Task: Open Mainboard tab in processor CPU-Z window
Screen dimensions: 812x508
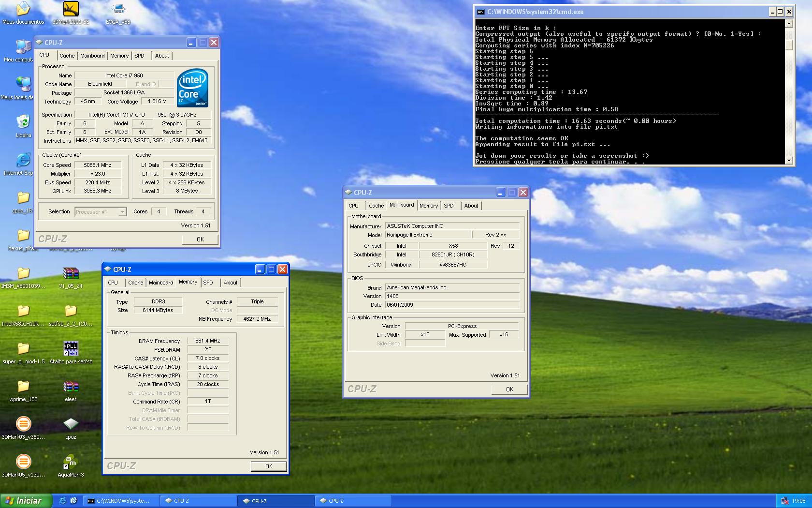Action: (92, 56)
